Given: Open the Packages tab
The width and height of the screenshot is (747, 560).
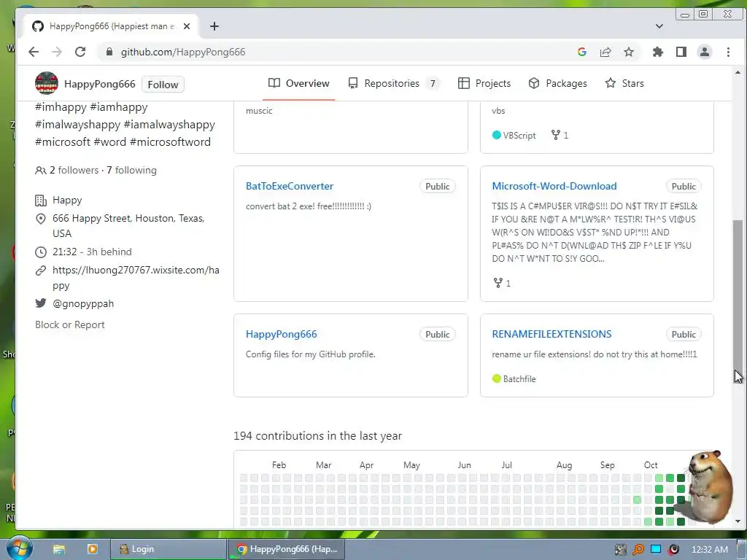Looking at the screenshot, I should (557, 83).
